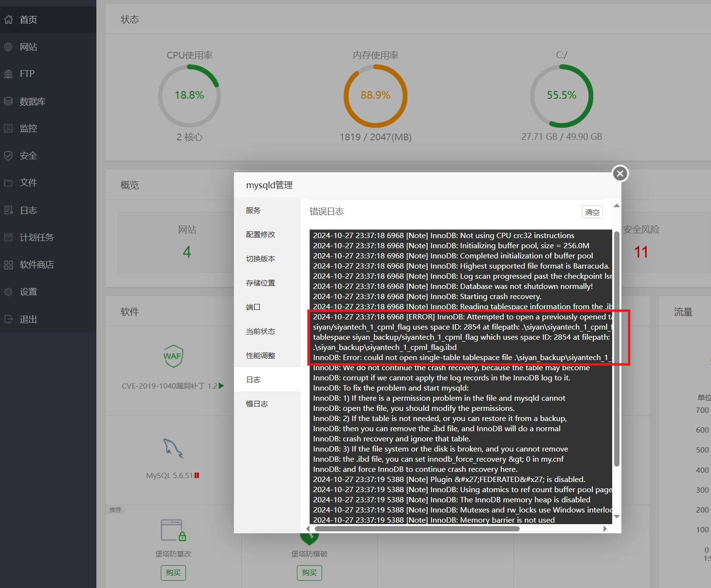Click the monitor icon beside 监控
The image size is (711, 588).
(8, 128)
